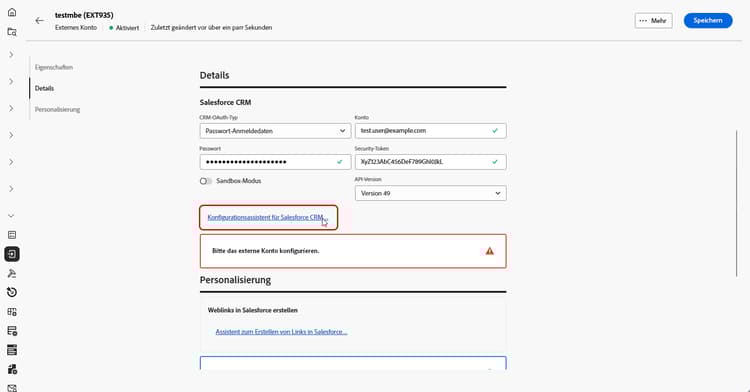Open Konfigurationsassistent für Salesforce CRM link
Image resolution: width=750 pixels, height=392 pixels.
pyautogui.click(x=268, y=218)
